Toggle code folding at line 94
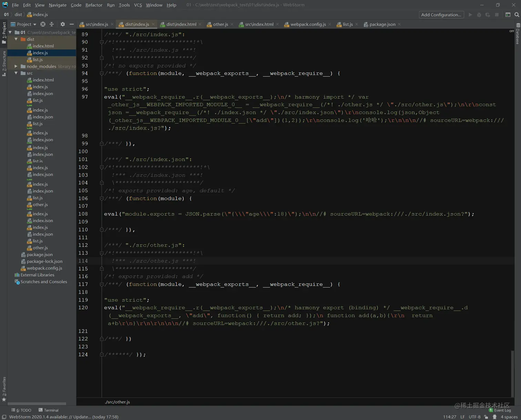The width and height of the screenshot is (521, 420). click(x=102, y=73)
